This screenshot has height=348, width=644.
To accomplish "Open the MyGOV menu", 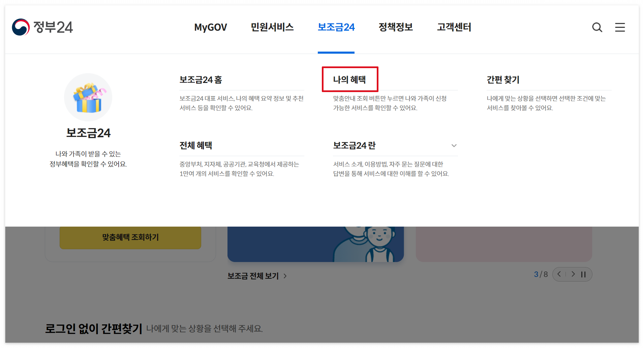I will pyautogui.click(x=210, y=27).
